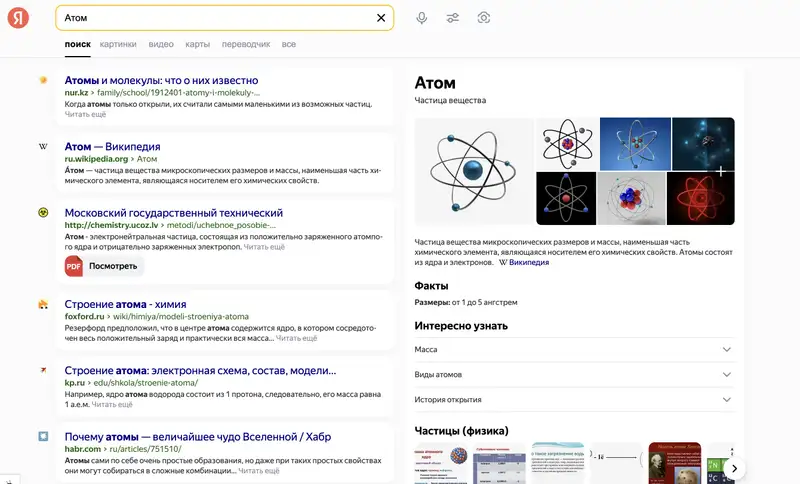Expand the История открытия section

726,400
